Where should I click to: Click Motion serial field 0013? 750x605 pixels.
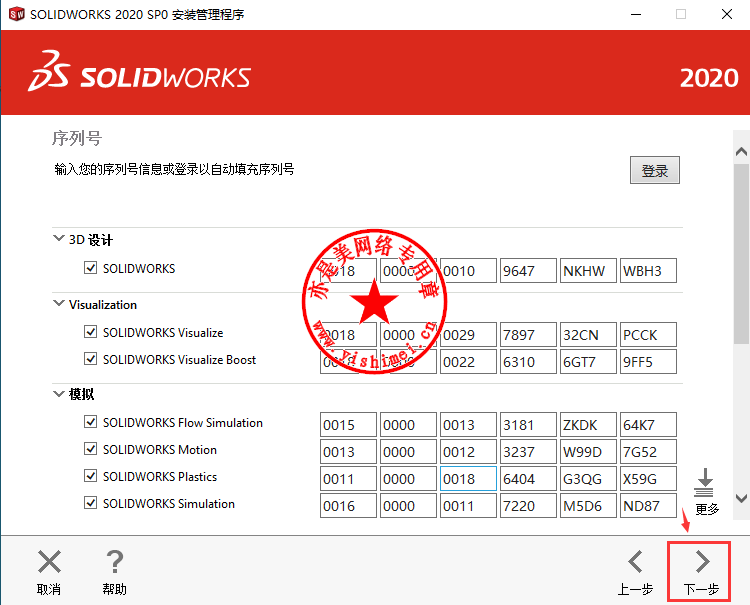pyautogui.click(x=348, y=451)
